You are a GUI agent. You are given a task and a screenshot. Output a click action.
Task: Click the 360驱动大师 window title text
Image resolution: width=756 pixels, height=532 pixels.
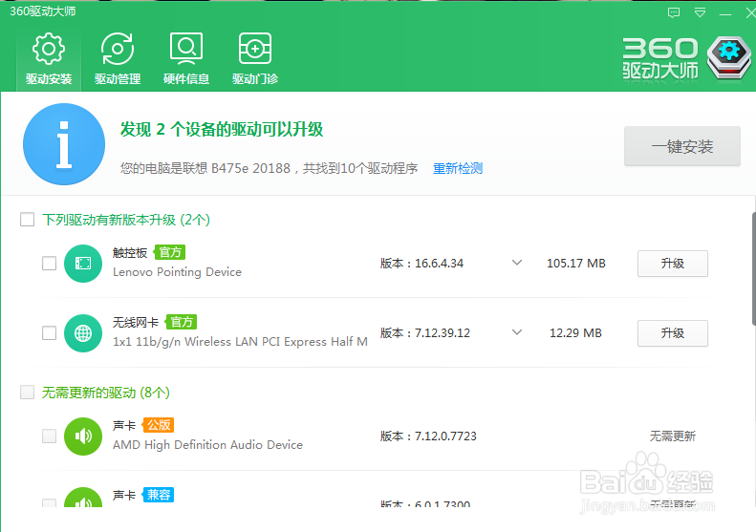[x=43, y=11]
